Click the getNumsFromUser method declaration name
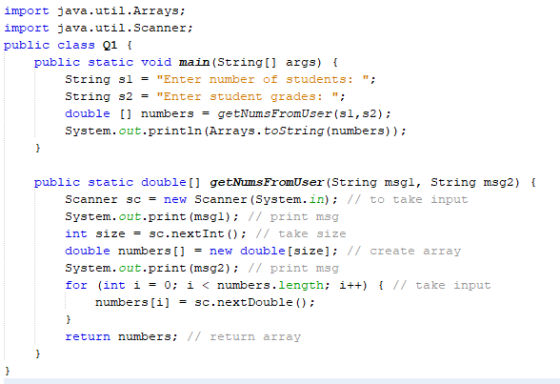The height and width of the screenshot is (384, 560). 266,182
